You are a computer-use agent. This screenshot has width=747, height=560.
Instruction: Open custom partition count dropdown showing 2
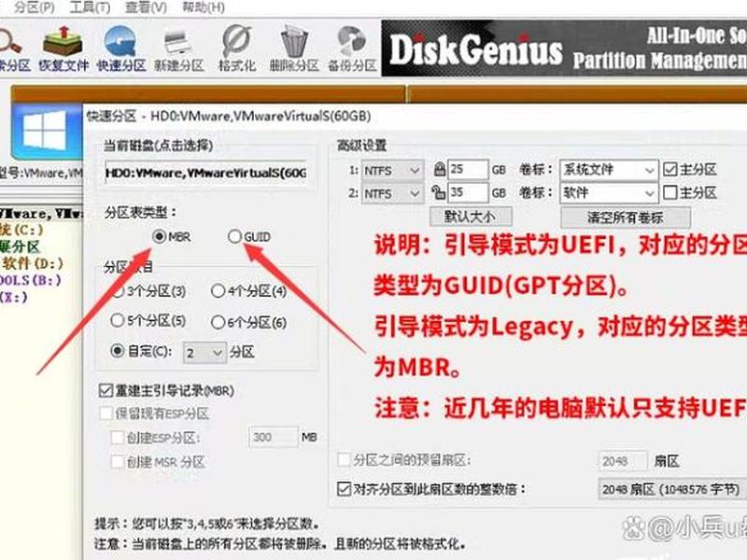[204, 353]
